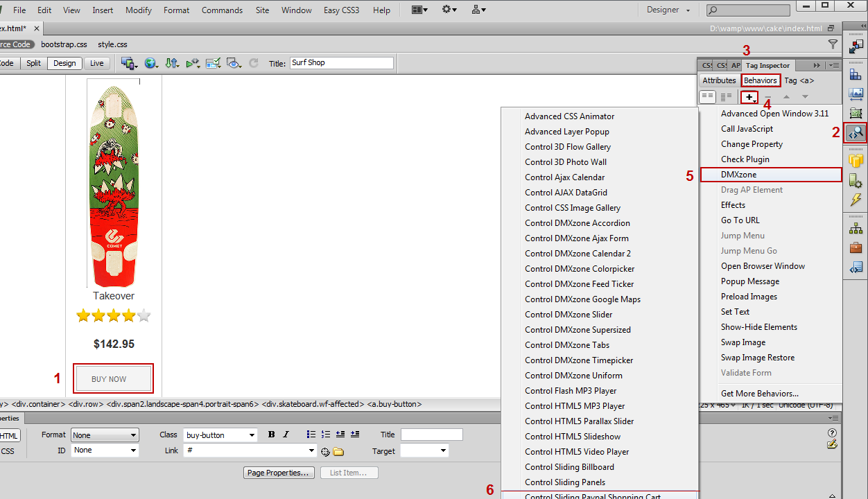Open the Target dropdown

click(424, 450)
